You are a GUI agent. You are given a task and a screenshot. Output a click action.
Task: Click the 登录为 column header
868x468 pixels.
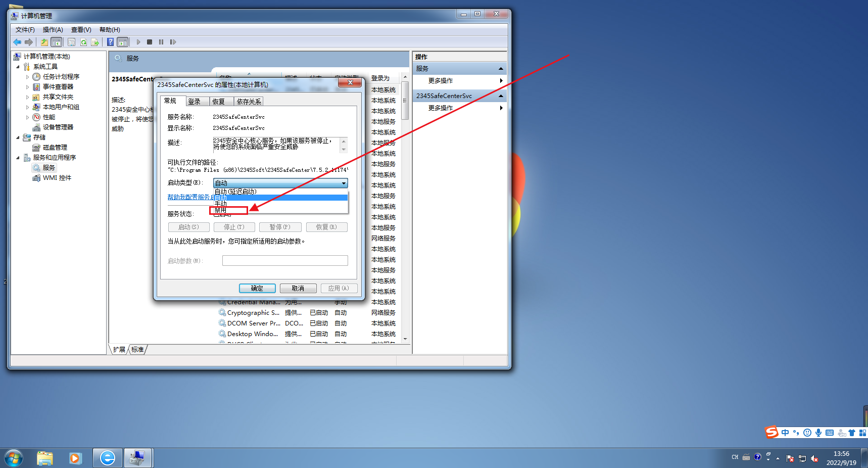(x=384, y=78)
